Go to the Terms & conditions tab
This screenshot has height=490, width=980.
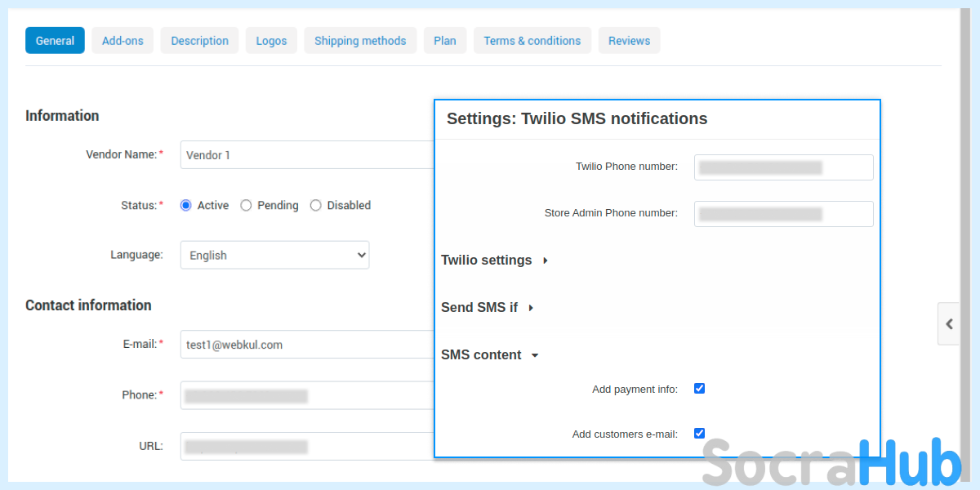(532, 41)
